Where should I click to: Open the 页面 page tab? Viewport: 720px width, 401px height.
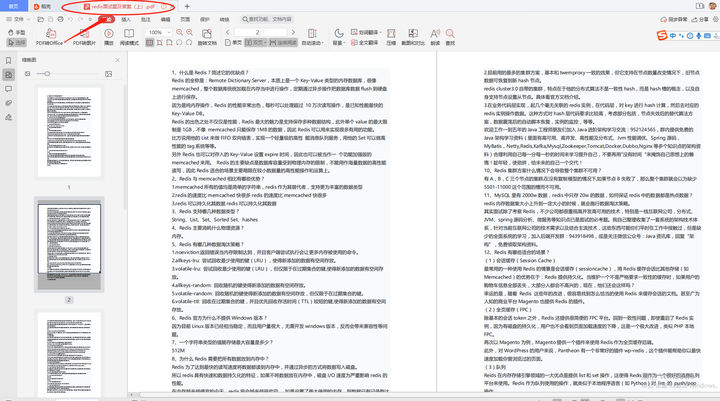pos(186,19)
